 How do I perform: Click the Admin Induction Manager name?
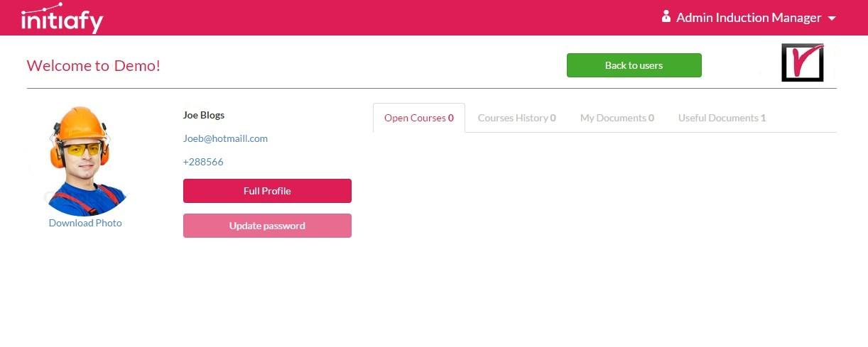tap(749, 18)
